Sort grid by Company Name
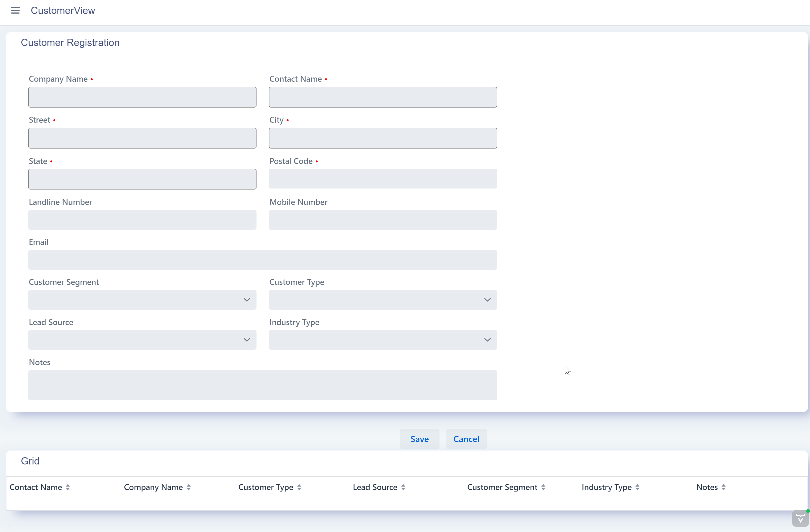 click(188, 487)
